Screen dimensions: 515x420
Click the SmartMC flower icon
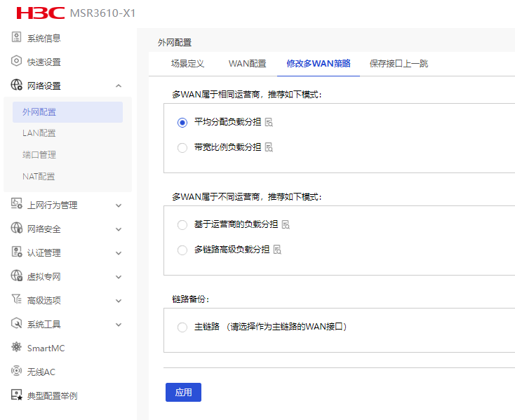click(16, 347)
